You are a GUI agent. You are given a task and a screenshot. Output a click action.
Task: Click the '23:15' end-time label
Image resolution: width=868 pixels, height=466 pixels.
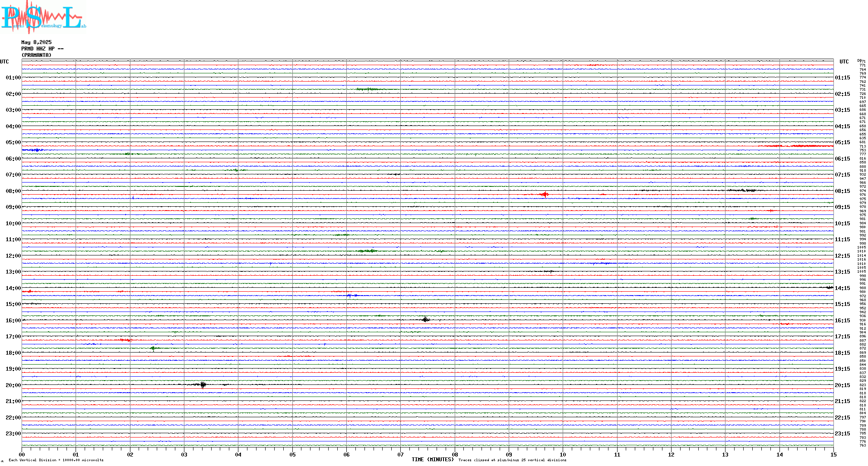click(x=843, y=434)
